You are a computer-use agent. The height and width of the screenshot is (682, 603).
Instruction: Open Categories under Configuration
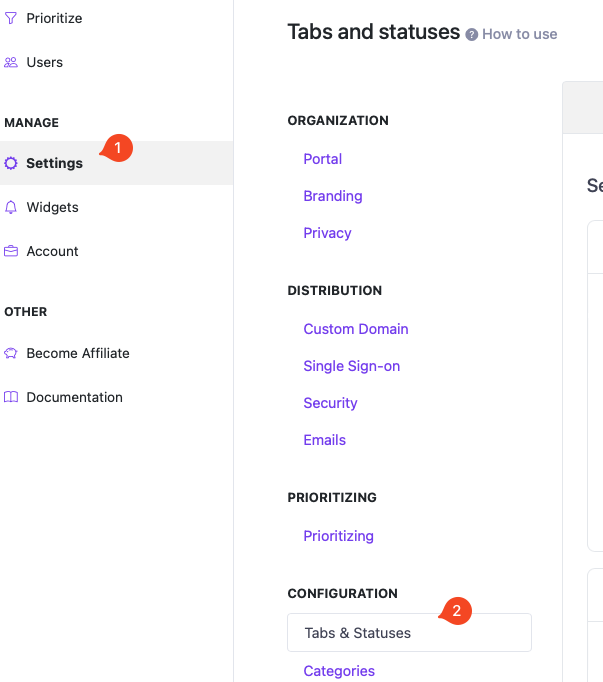pos(339,671)
